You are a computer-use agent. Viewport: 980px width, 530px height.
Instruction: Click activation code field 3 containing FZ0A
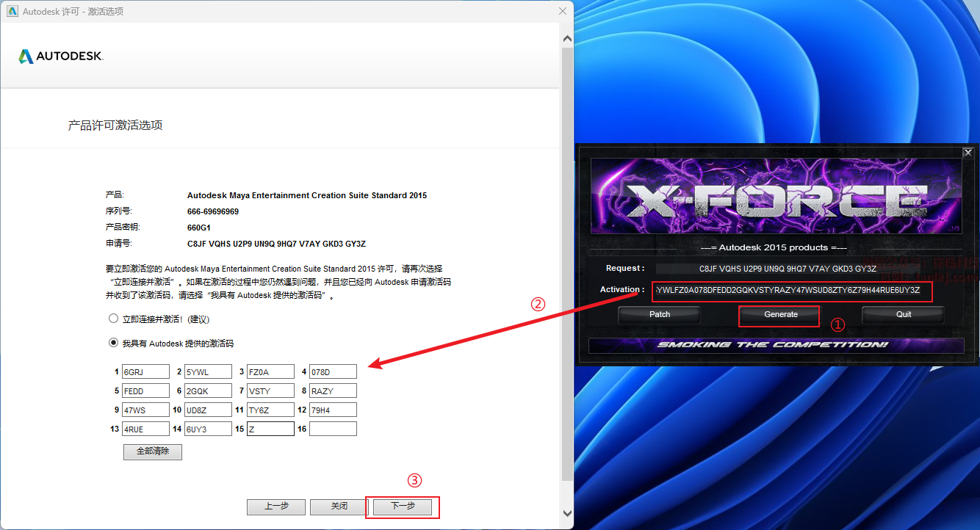coord(270,371)
